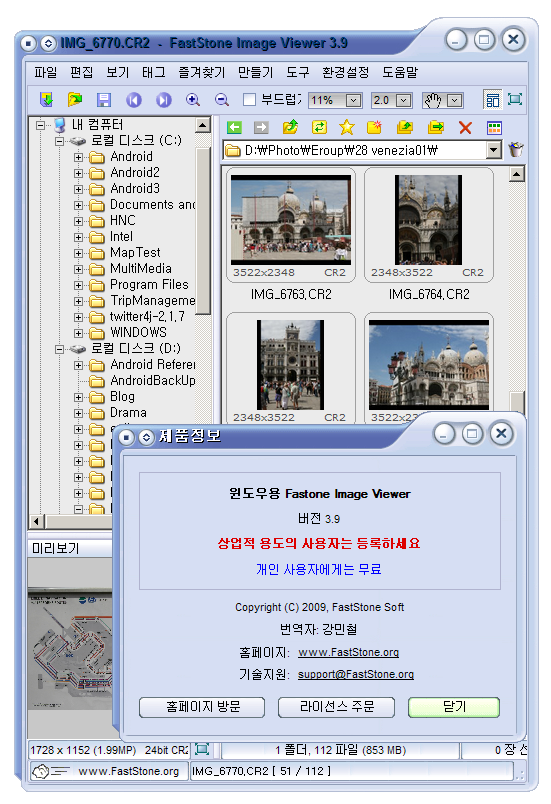Create a new folder icon
The image size is (551, 804).
click(375, 127)
